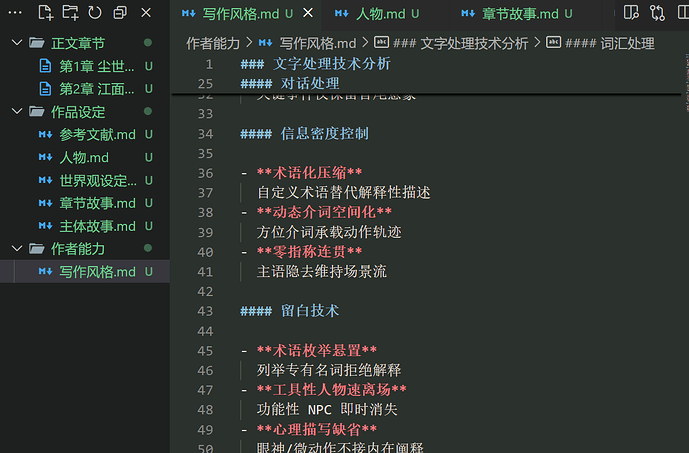Collapse the 作品设定 folder
This screenshot has width=689, height=453.
click(17, 112)
